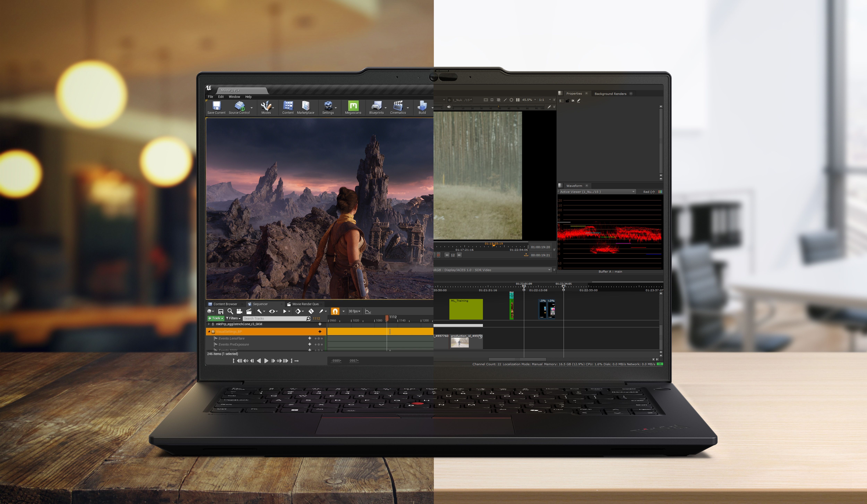Image resolution: width=867 pixels, height=504 pixels.
Task: Click the pencil icon in Properties panel
Action: 579,101
